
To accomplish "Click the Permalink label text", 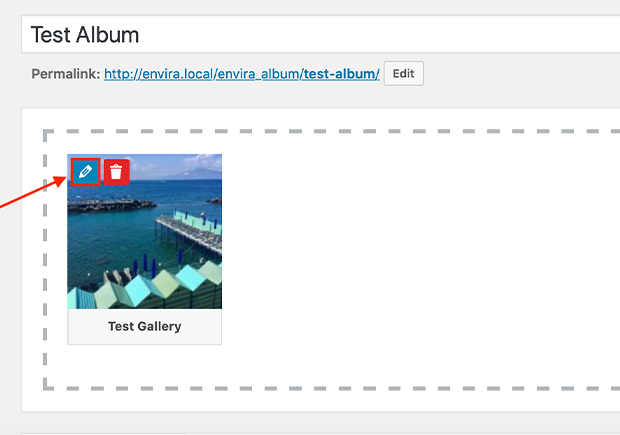I will pyautogui.click(x=65, y=74).
